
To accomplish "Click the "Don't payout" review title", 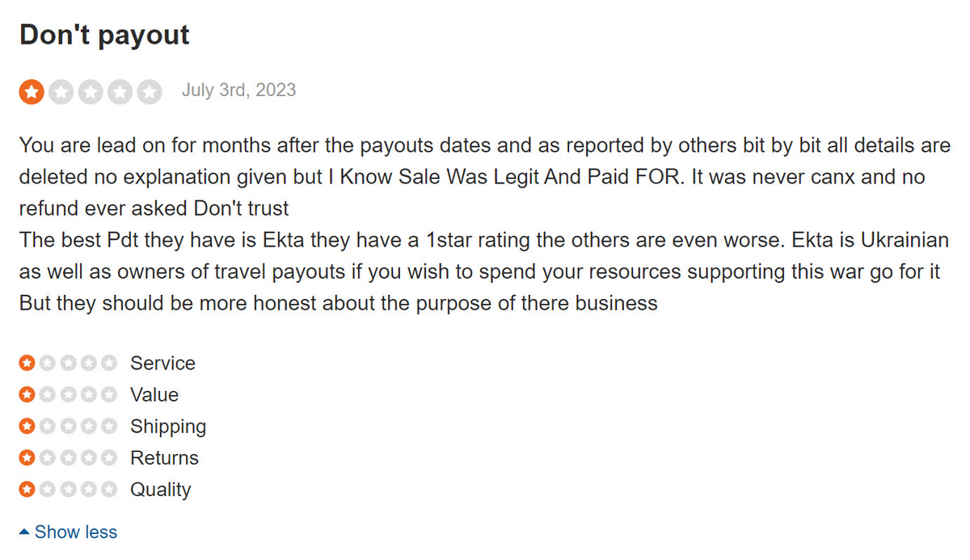I will coord(104,35).
